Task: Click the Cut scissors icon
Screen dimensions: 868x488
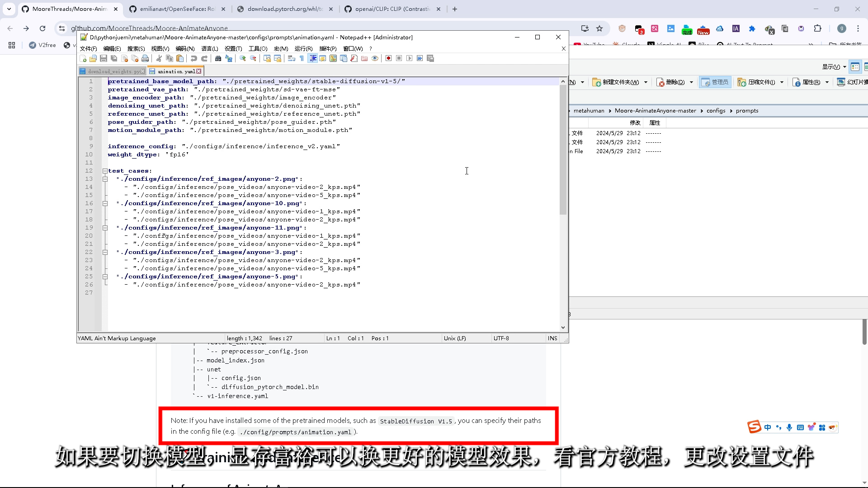Action: pos(159,58)
